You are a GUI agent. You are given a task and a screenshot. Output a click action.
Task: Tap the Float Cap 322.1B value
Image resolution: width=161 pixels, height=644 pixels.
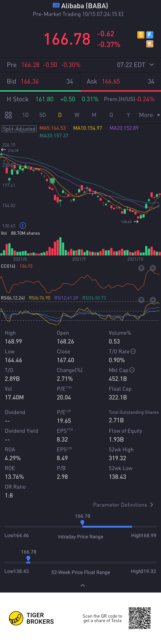pos(118,397)
